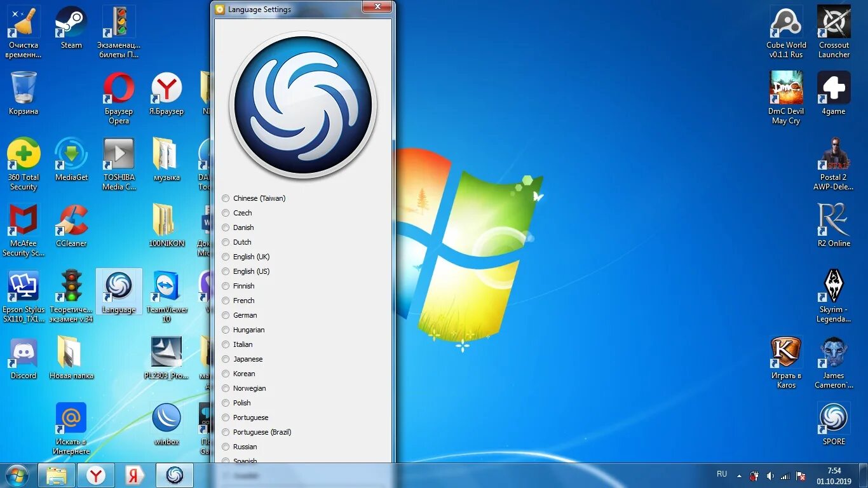This screenshot has width=868, height=488.
Task: Open Windows Explorer from the taskbar
Action: [57, 475]
